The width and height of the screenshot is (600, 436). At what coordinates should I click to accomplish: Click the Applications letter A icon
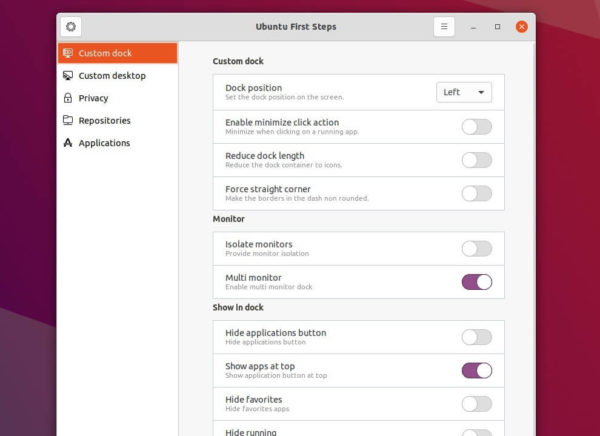pos(68,143)
